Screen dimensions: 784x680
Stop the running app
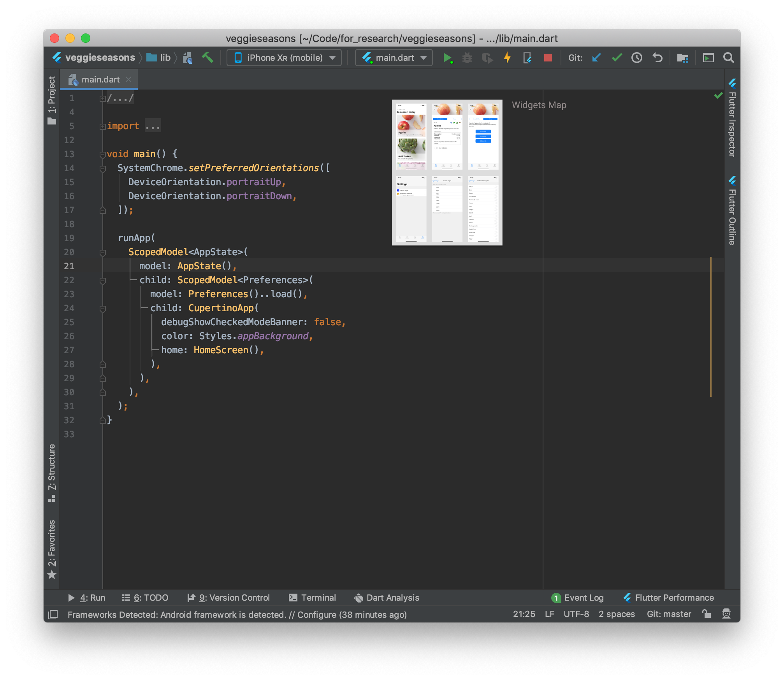(548, 58)
